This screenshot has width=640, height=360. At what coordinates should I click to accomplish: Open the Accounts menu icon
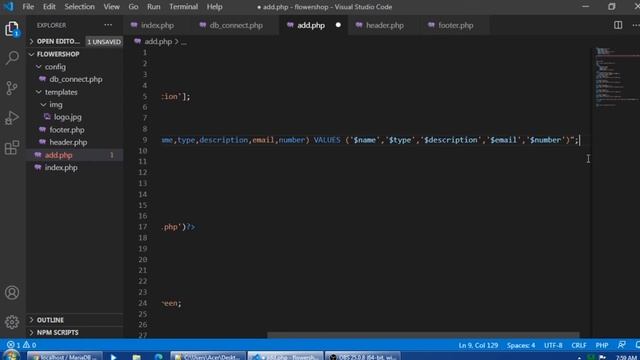pos(12,293)
